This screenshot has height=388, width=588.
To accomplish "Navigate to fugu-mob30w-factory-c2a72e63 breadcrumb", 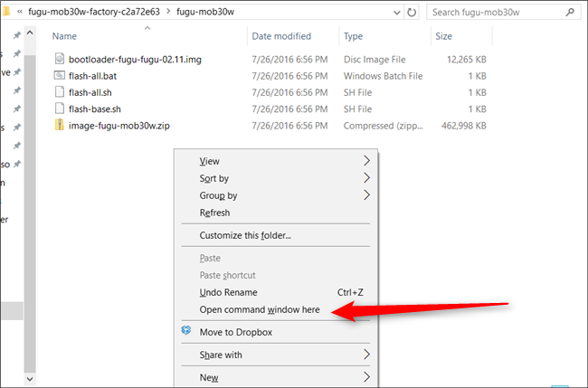I will pyautogui.click(x=94, y=12).
